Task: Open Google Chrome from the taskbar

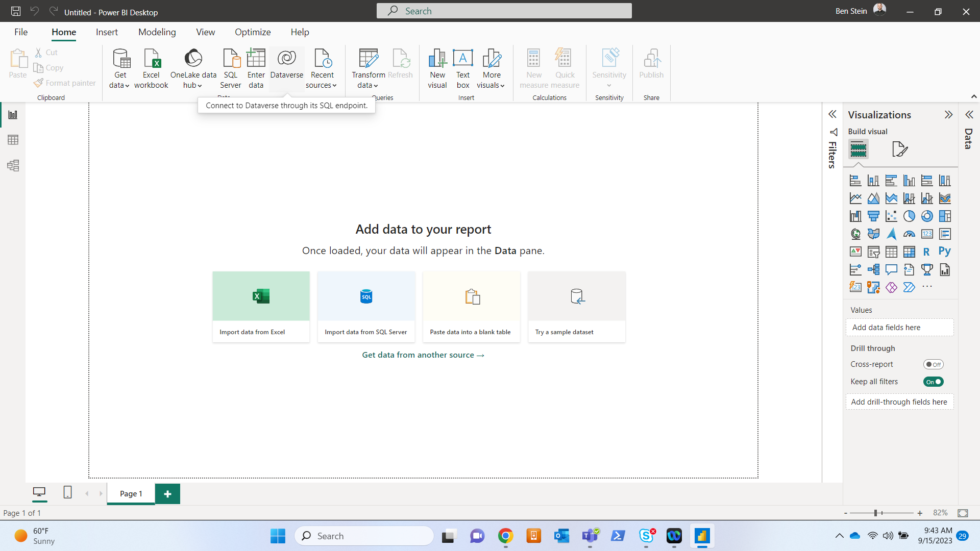Action: (x=505, y=536)
